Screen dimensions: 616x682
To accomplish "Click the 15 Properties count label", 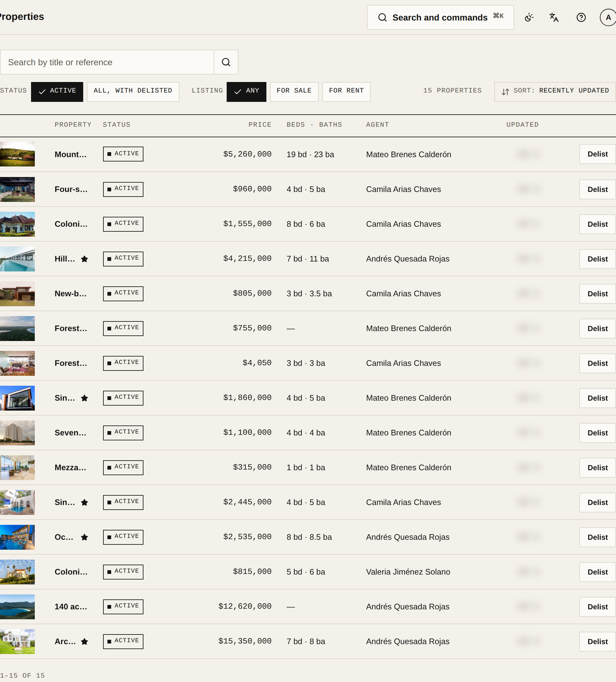I will (452, 91).
